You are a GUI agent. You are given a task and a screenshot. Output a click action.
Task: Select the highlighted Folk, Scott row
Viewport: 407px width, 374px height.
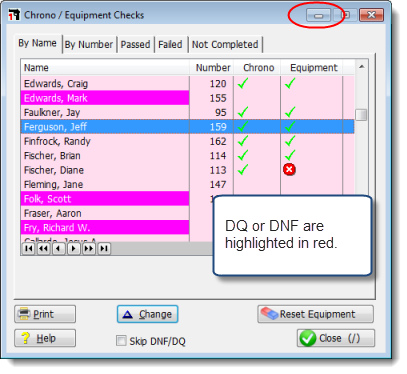coord(105,199)
